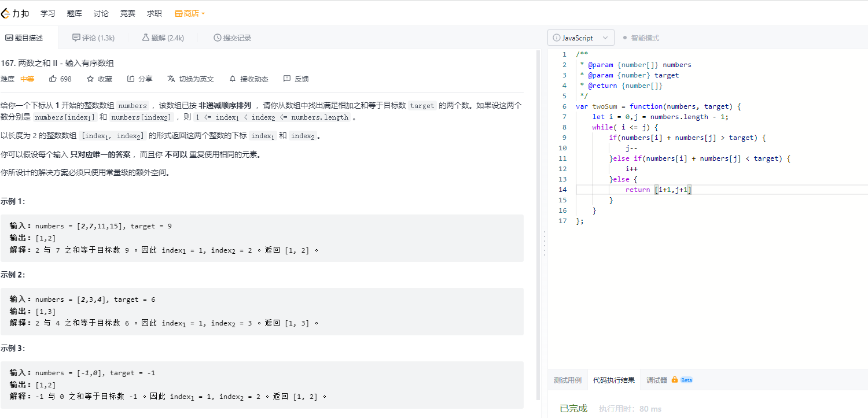Image resolution: width=868 pixels, height=418 pixels.
Task: Click the 中等 difficulty label
Action: click(x=27, y=79)
